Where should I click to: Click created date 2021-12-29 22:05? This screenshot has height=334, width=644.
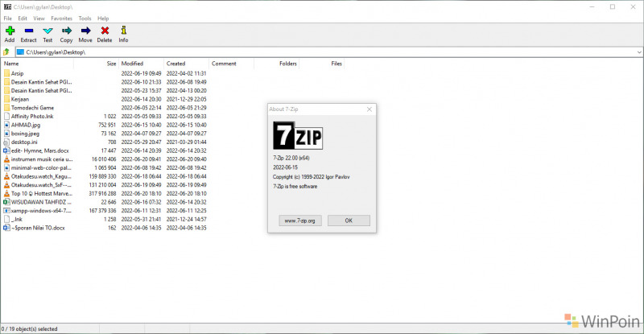187,99
